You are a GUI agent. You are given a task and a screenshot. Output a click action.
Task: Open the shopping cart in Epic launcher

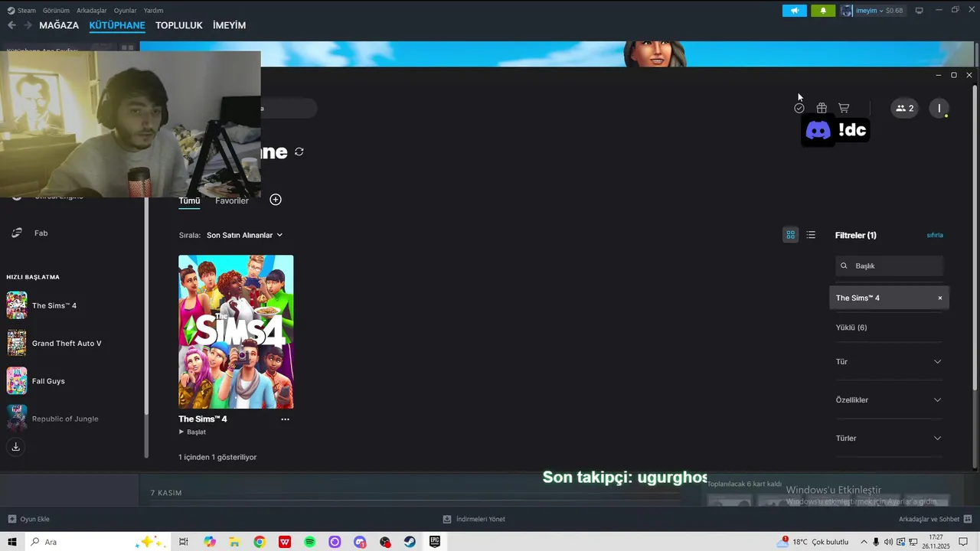pos(844,108)
